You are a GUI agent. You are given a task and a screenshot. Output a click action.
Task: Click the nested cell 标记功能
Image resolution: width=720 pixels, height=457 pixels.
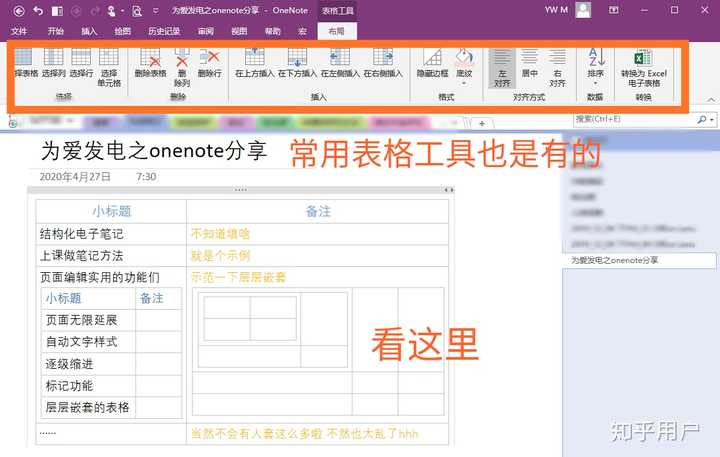pyautogui.click(x=89, y=386)
